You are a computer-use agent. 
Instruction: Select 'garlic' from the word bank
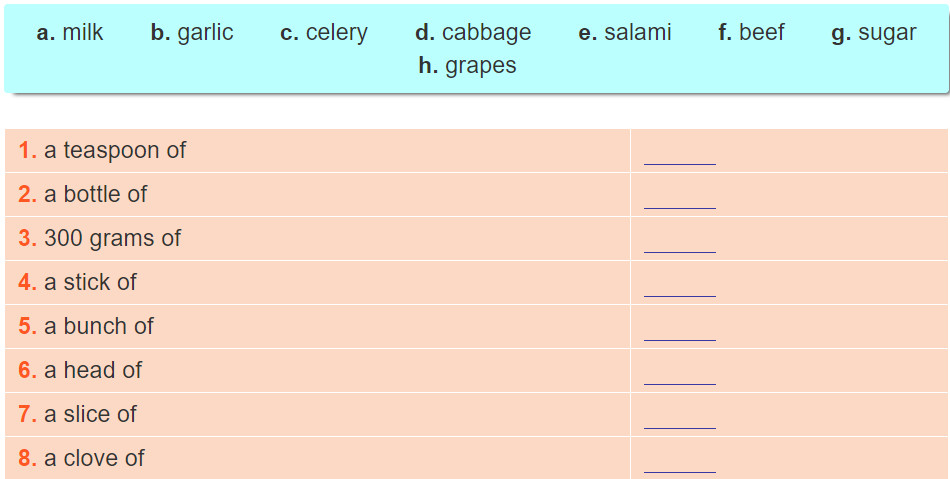(205, 33)
